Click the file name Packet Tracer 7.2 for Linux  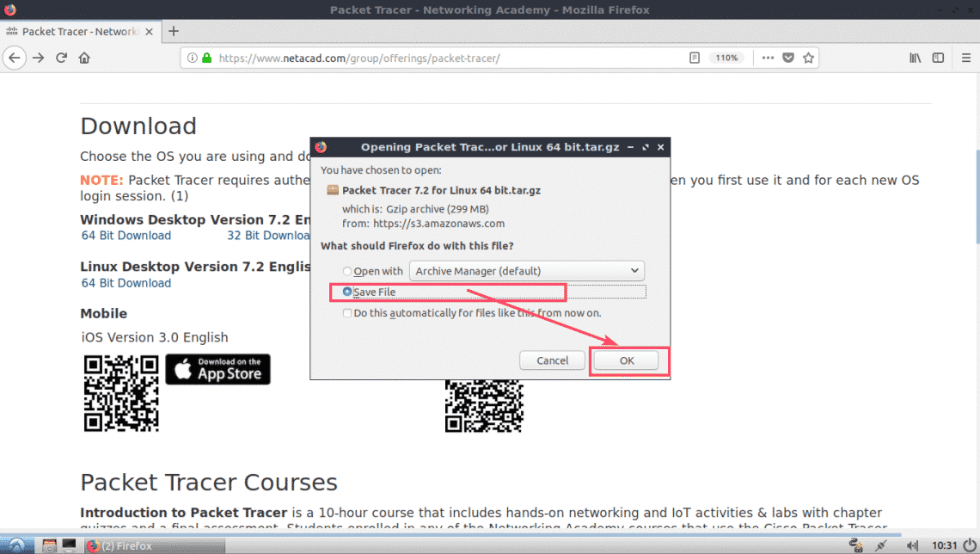tap(441, 191)
